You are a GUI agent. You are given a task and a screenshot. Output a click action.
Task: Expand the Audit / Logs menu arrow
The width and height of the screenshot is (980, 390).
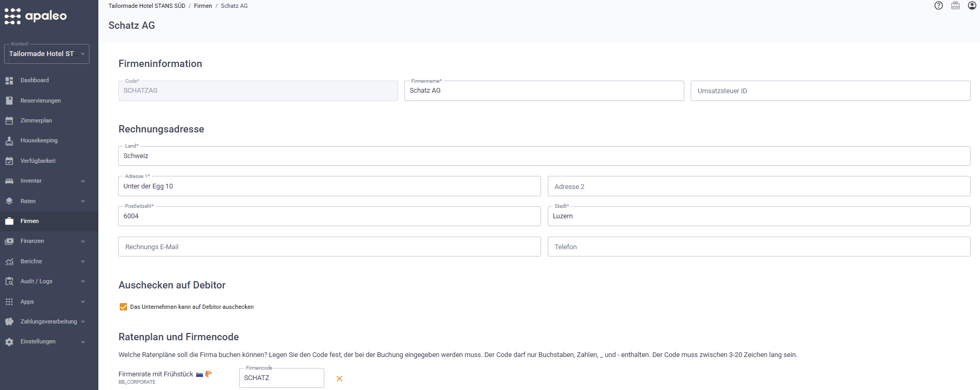83,282
